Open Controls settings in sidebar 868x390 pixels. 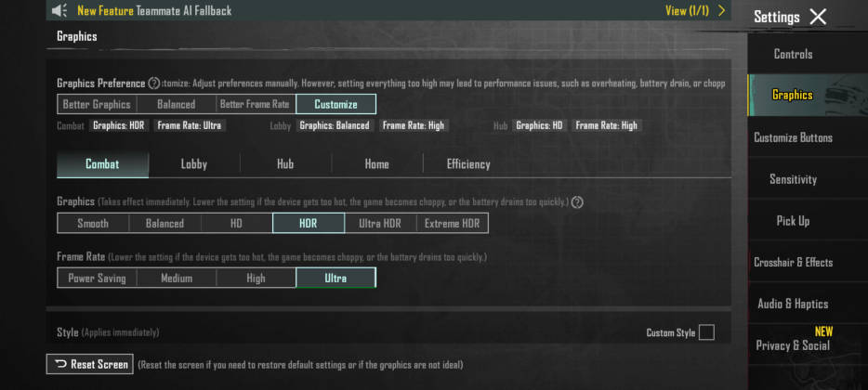click(793, 54)
